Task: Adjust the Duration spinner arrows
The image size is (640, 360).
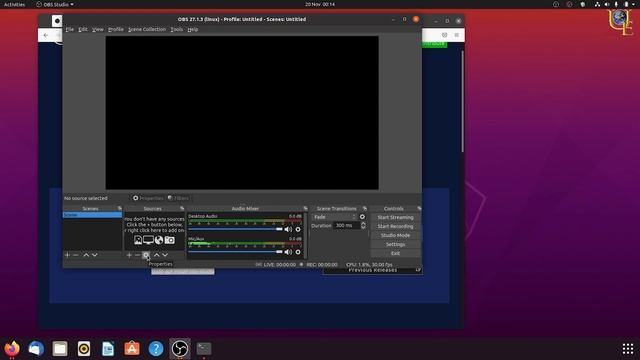Action: (x=363, y=225)
